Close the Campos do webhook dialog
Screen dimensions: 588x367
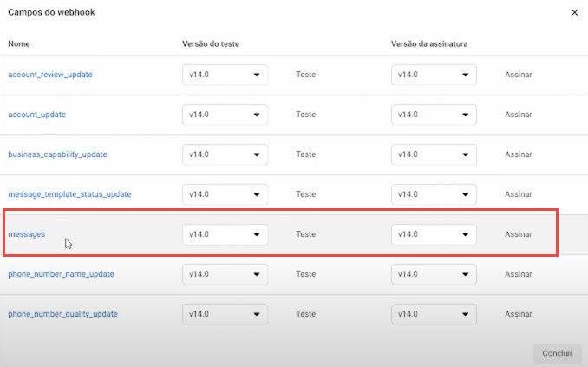pos(574,12)
